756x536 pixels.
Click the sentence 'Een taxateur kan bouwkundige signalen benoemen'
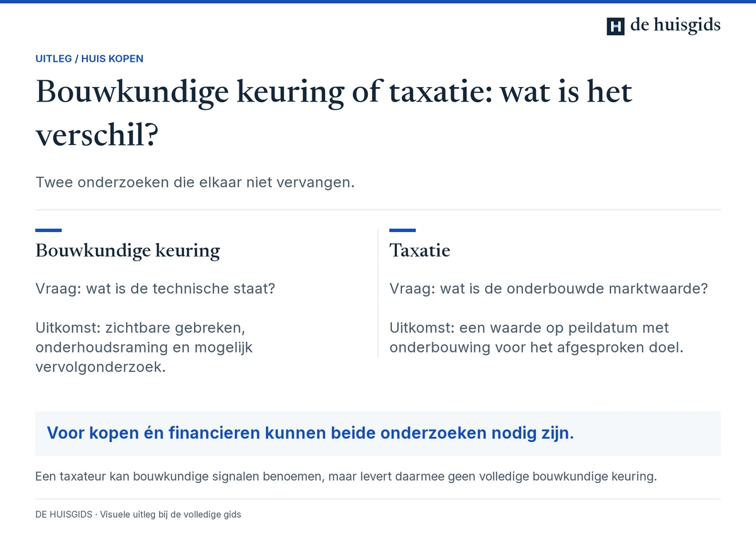[x=180, y=476]
